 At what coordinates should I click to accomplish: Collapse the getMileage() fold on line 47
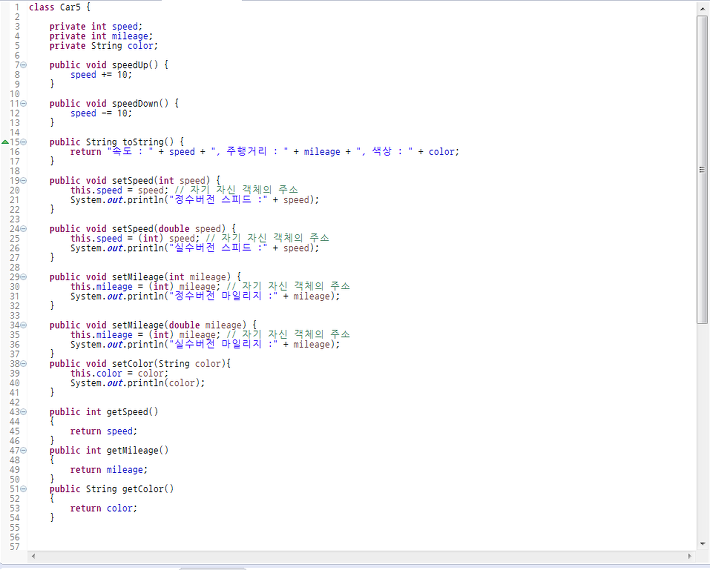[24, 450]
